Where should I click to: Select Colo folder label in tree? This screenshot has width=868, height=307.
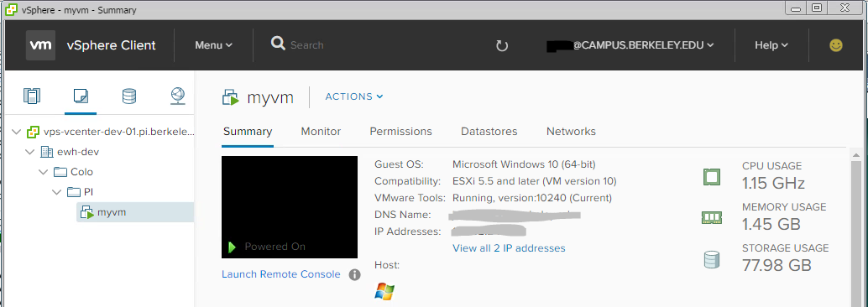click(81, 172)
